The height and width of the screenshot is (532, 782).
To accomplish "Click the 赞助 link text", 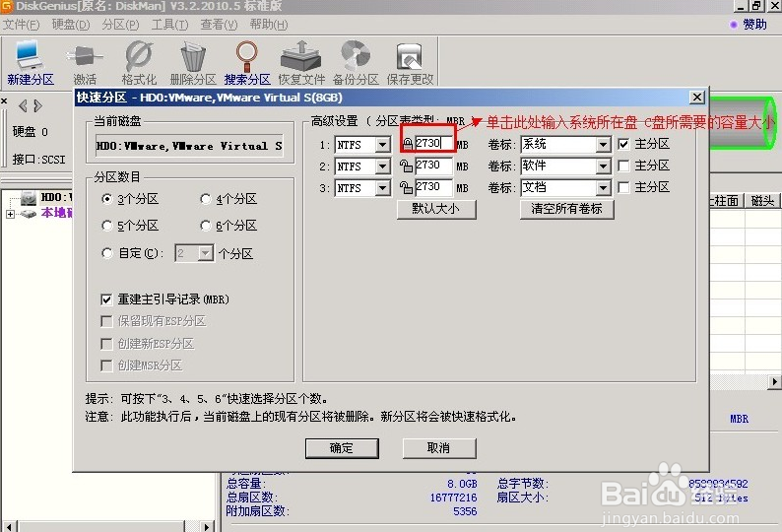I will [x=754, y=25].
